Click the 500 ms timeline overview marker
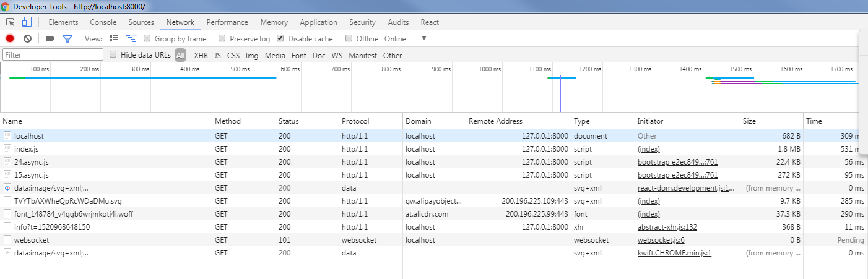Screen dimensions: 868x279 coord(240,69)
